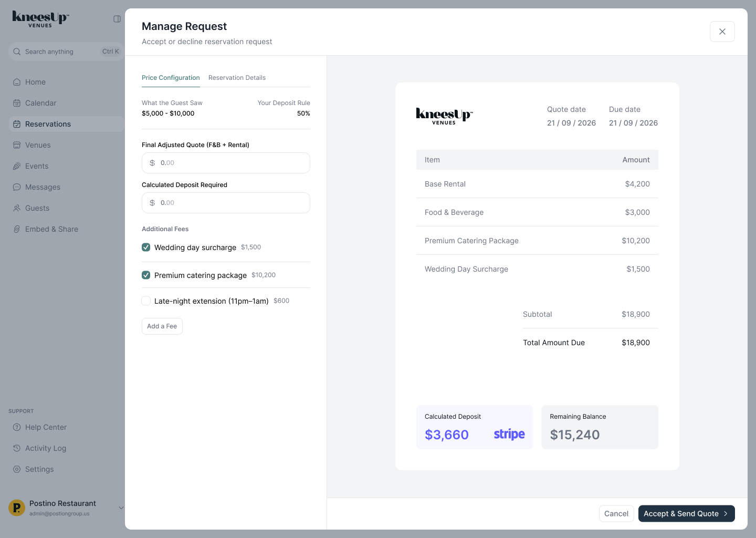
Task: Click the $3,660 calculated deposit amount
Action: coord(447,435)
